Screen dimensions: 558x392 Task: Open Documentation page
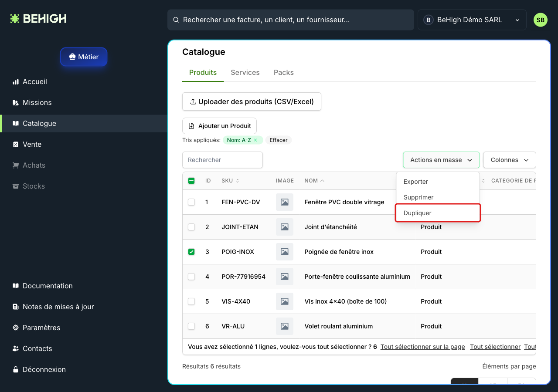tap(84, 286)
